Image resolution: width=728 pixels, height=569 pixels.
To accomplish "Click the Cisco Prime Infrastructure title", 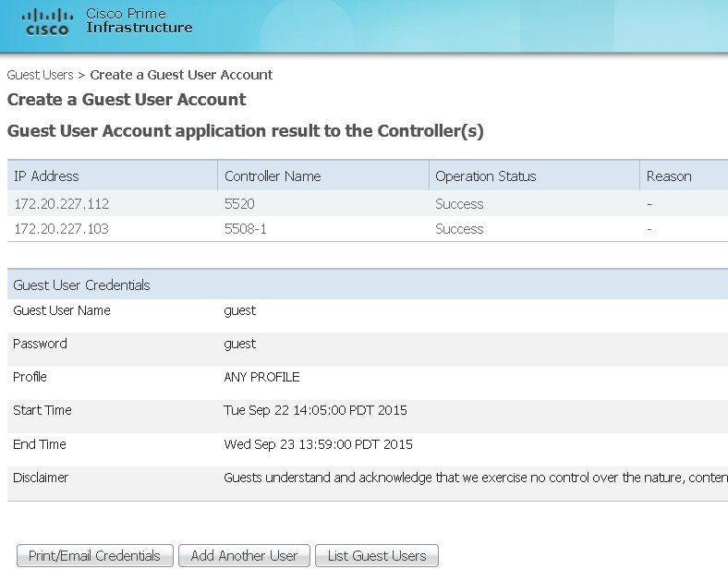I will 139,20.
